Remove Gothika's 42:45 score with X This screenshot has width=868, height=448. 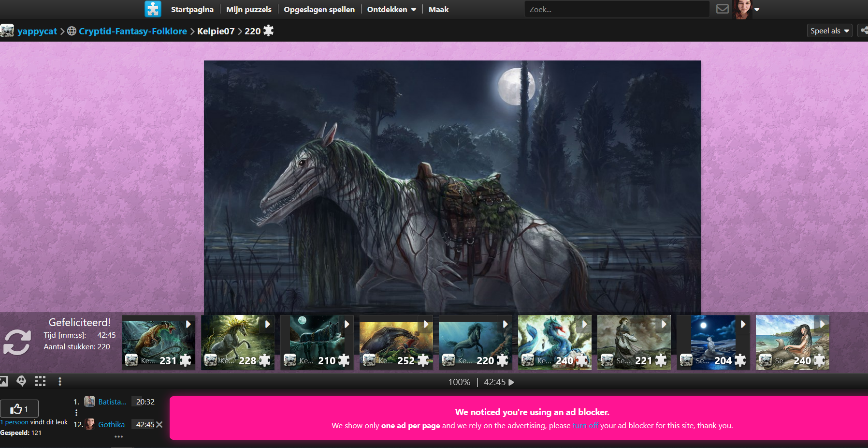(159, 424)
